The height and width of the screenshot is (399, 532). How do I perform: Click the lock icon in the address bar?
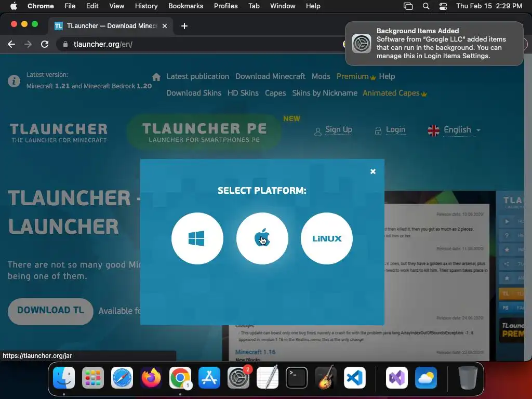pos(65,44)
